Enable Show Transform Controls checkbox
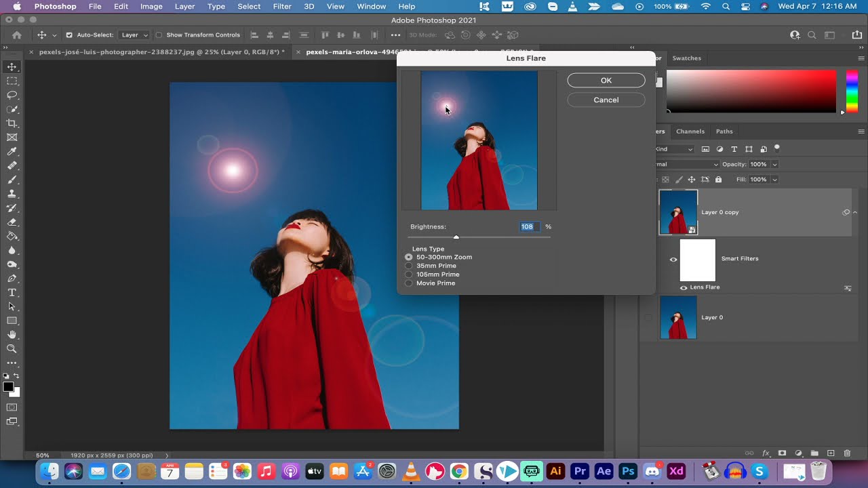Screen dimensions: 868x488 point(159,35)
